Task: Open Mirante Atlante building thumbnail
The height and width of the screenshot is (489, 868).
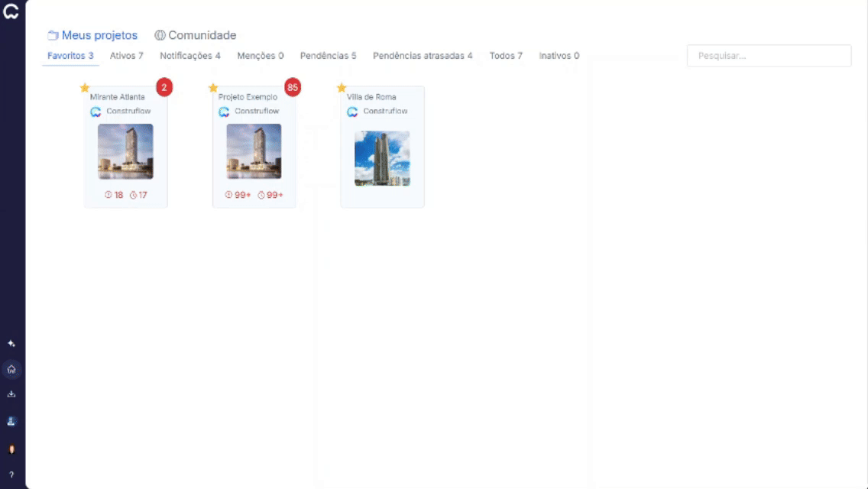Action: coord(125,151)
